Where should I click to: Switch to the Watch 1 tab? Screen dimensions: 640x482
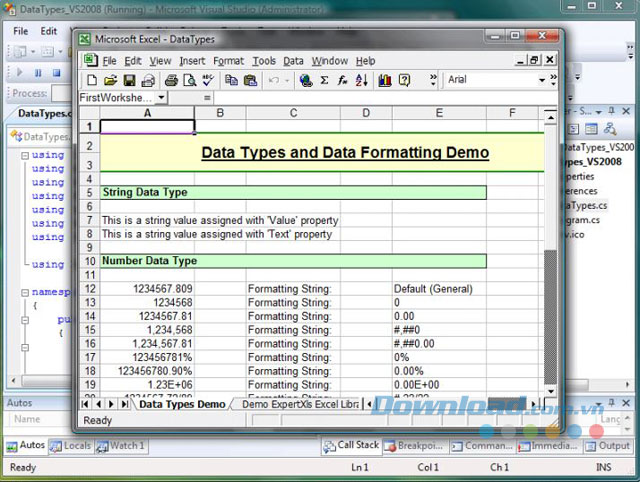121,446
